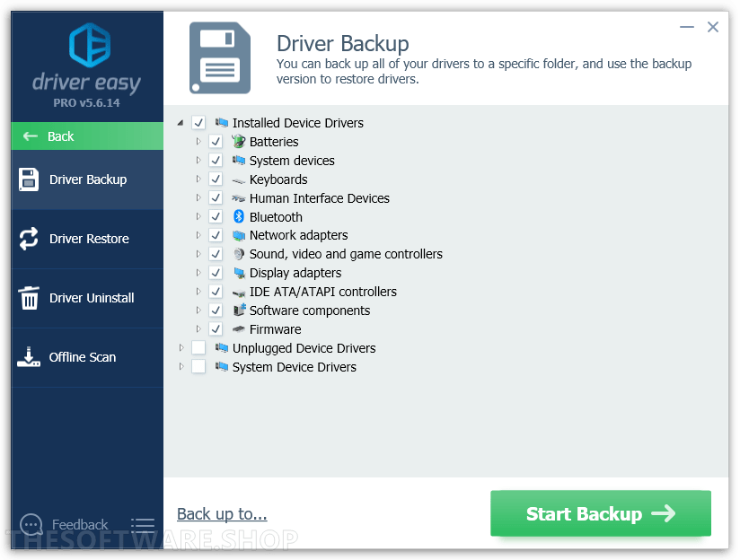Uncheck the Network adapters checkbox
The width and height of the screenshot is (740, 560).
pos(216,235)
